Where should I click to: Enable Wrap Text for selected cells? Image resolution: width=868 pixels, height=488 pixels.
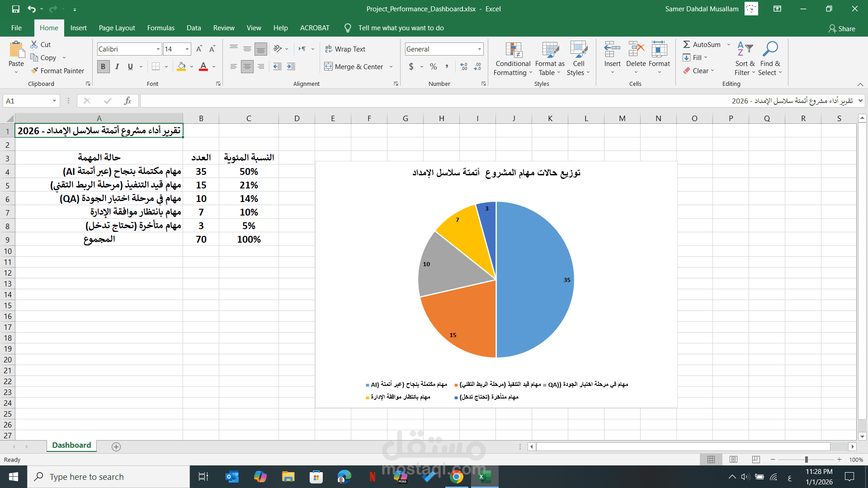pyautogui.click(x=345, y=49)
